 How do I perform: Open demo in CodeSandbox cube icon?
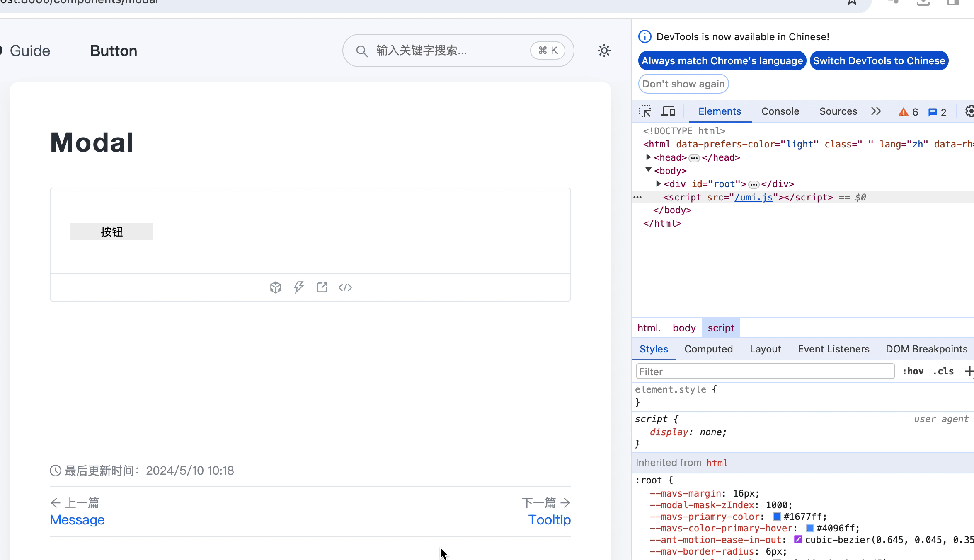pos(276,287)
